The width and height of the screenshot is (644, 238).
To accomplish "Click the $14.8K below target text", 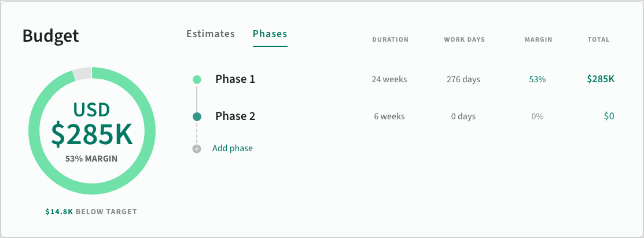I will [x=91, y=212].
